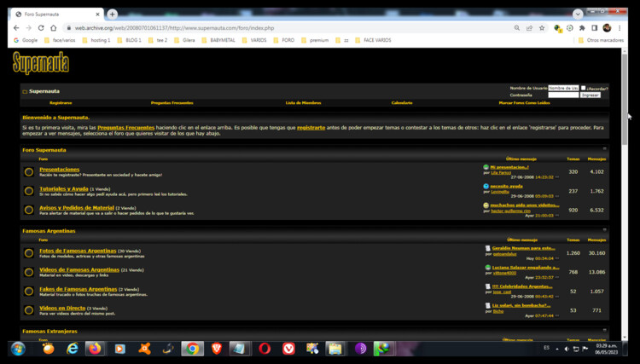Click the Fakes de Famosas Argentinas status icon

click(28, 291)
